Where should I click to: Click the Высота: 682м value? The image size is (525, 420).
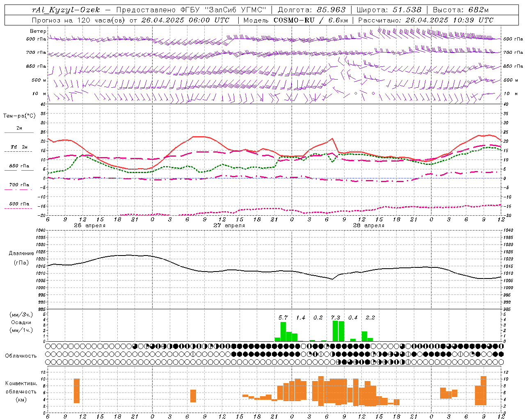(461, 10)
